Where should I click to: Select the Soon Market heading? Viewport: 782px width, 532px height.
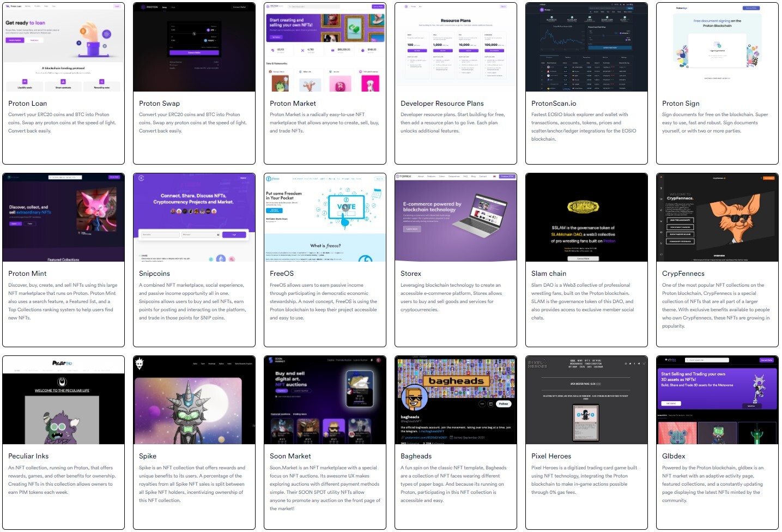[290, 456]
